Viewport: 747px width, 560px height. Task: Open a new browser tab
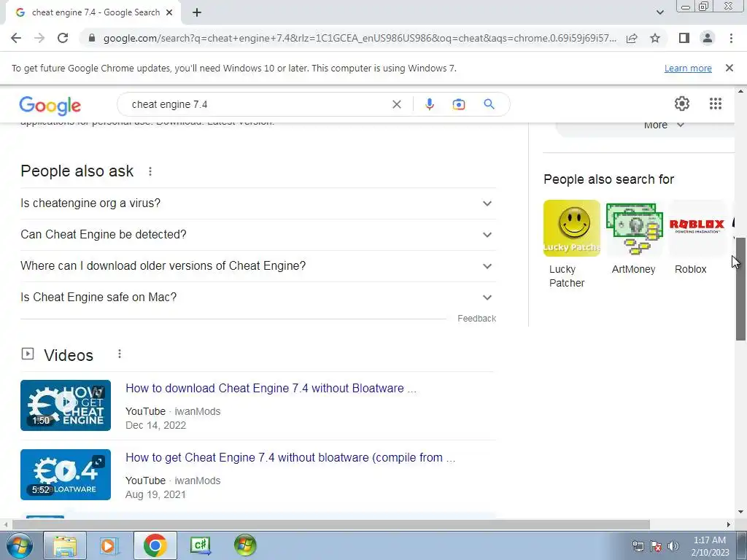pos(197,13)
